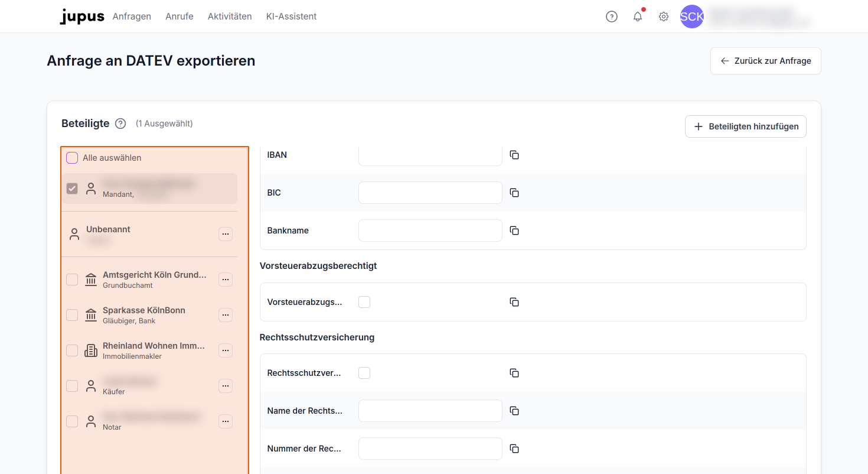This screenshot has height=474, width=868.
Task: Open the three-dot menu for Rheinland Wohnen
Action: 226,350
